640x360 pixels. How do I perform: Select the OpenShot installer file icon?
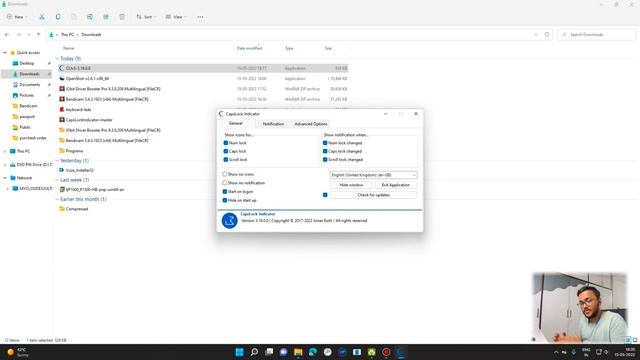pyautogui.click(x=62, y=78)
